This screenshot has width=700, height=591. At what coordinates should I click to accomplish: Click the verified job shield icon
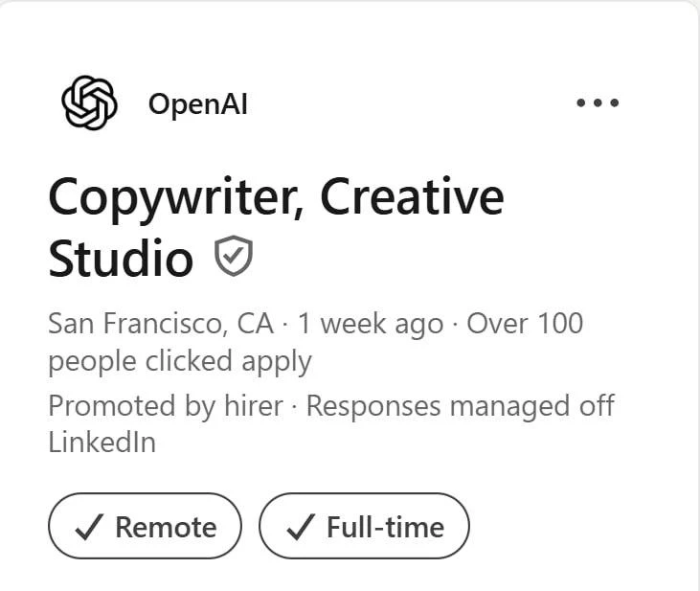[234, 256]
